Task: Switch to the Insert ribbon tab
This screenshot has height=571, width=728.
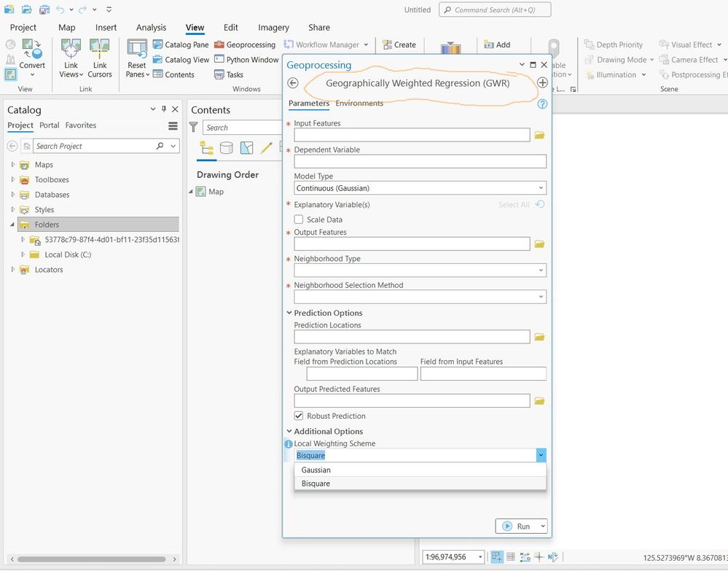Action: pos(106,28)
